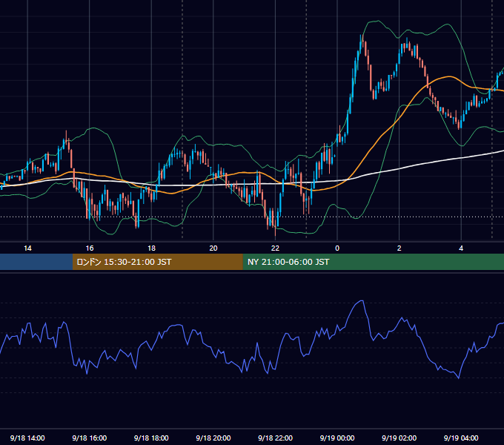The width and height of the screenshot is (504, 445).
Task: Click the blue session bar before ロンドン
Action: point(36,262)
